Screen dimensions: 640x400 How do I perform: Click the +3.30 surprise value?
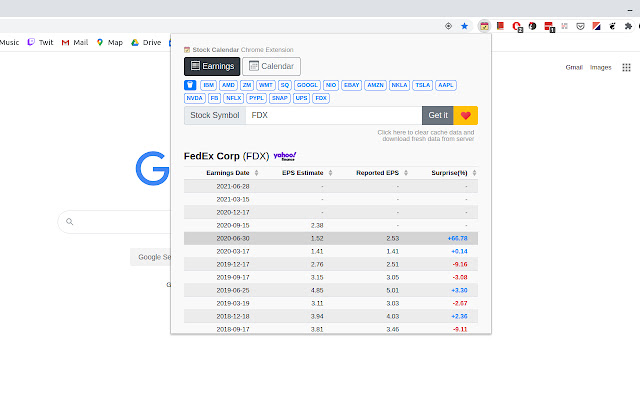point(459,291)
